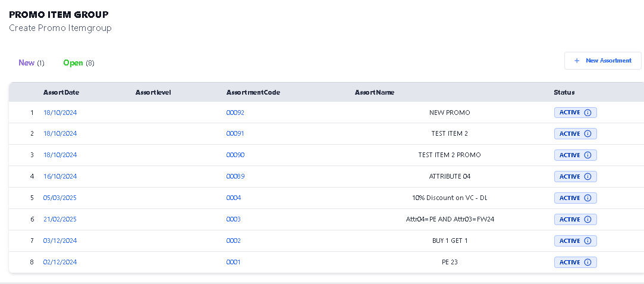Click ACTIVE status badge for code 0003
This screenshot has height=284, width=644.
coord(570,220)
